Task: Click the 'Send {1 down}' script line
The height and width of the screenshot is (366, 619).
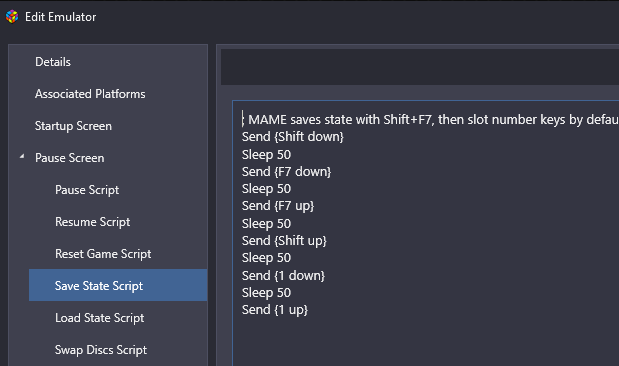Action: (x=283, y=275)
